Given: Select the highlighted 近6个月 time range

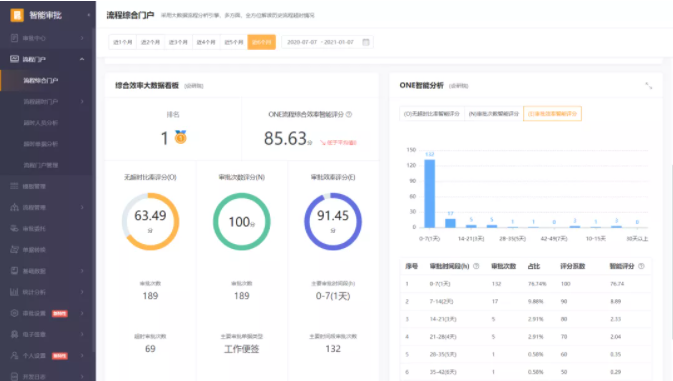Looking at the screenshot, I should [x=261, y=42].
